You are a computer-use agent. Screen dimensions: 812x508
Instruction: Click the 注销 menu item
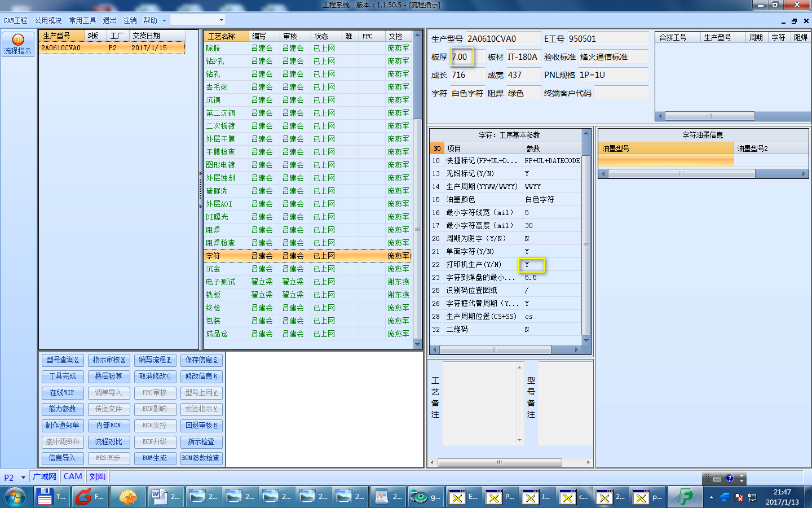click(130, 20)
